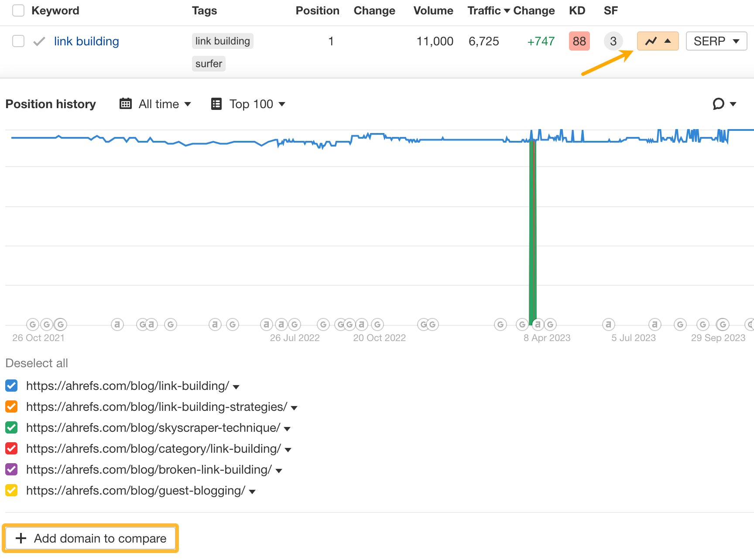Toggle the green skyscraper-technique URL checkbox
This screenshot has width=754, height=560.
(11, 427)
